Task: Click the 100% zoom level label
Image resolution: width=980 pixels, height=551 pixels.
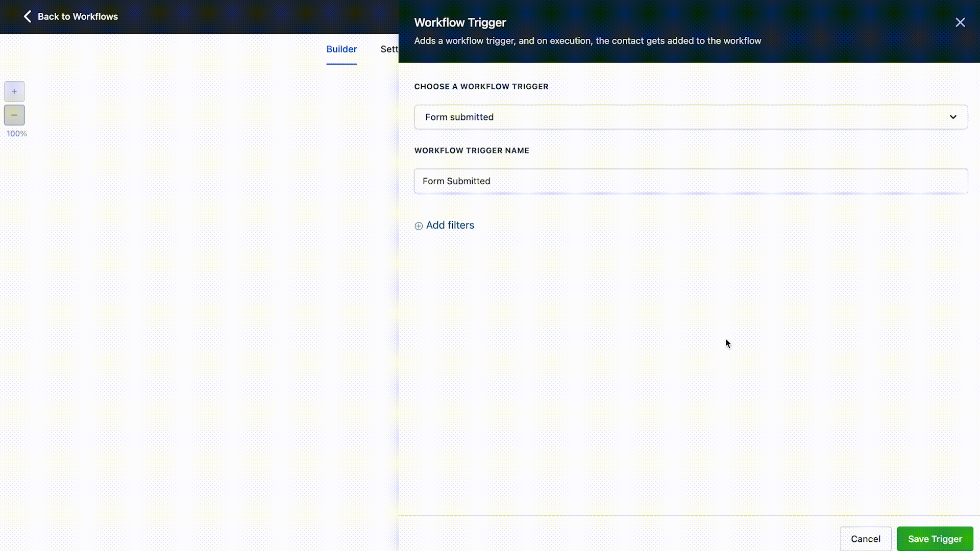Action: (x=17, y=134)
